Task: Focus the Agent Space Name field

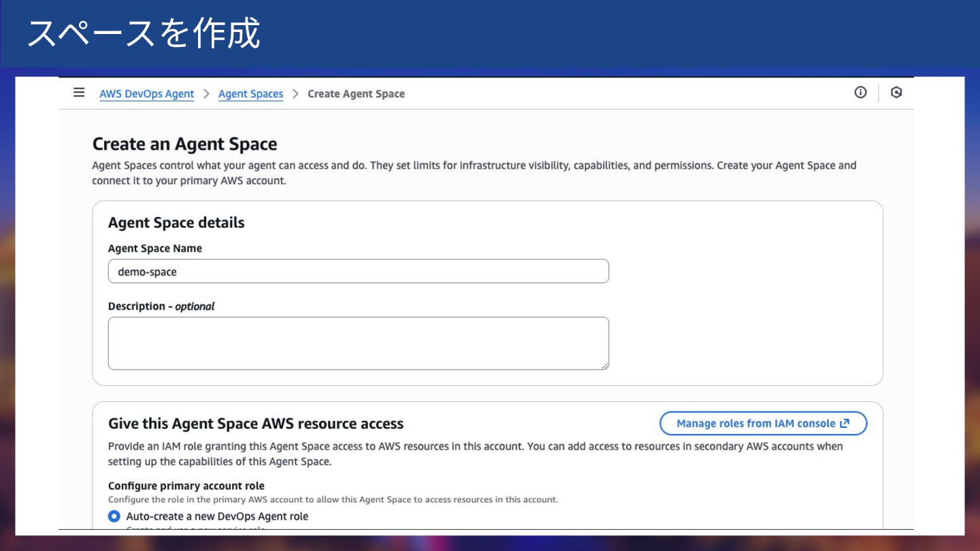Action: (x=358, y=271)
